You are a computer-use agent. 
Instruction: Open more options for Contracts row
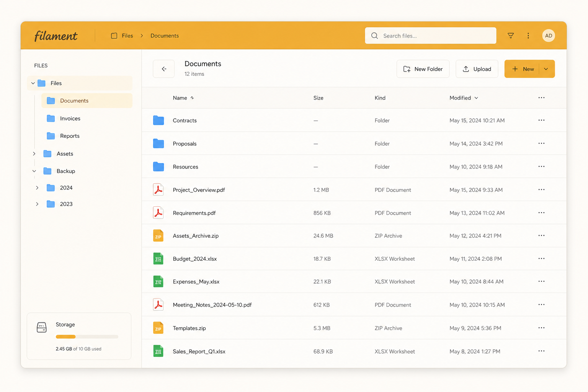541,120
